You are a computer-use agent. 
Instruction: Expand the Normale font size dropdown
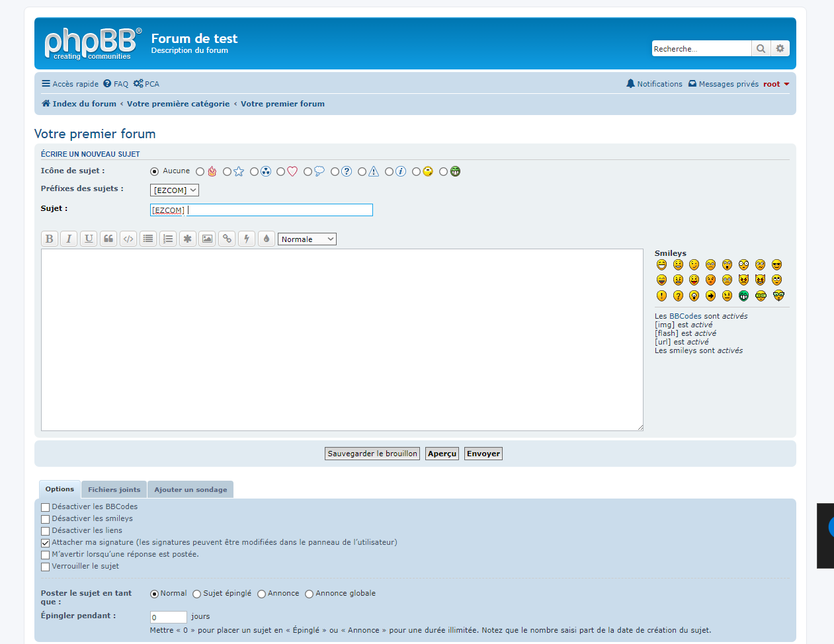click(307, 239)
